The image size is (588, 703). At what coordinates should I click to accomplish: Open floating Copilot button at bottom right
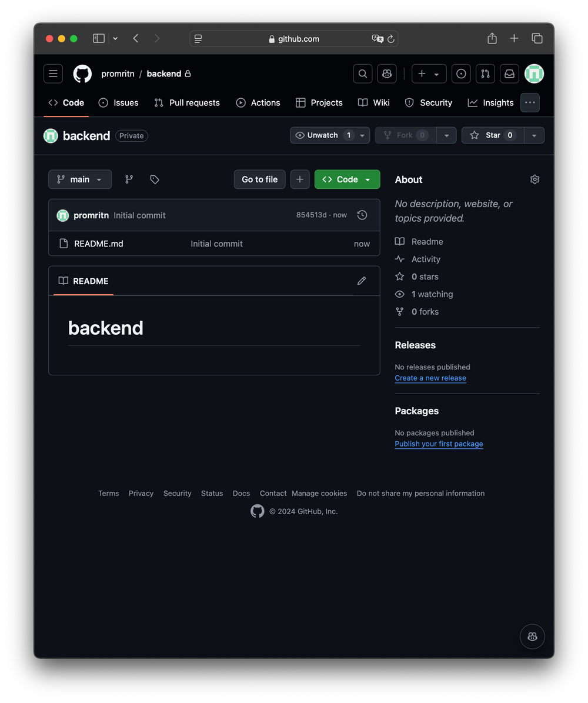coord(532,637)
